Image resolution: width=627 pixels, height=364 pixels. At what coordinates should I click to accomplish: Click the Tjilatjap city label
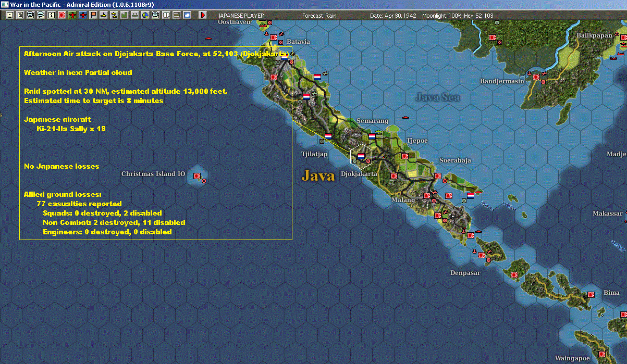click(314, 154)
